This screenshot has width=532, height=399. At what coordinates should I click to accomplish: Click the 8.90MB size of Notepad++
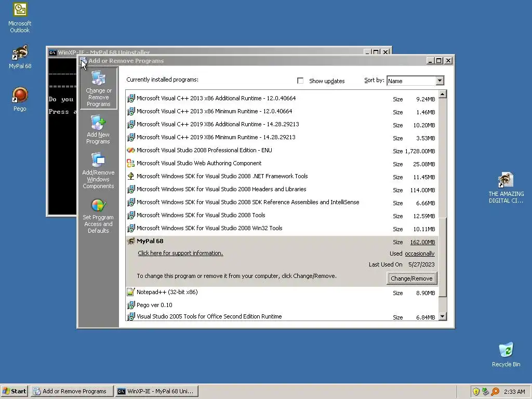pyautogui.click(x=425, y=293)
